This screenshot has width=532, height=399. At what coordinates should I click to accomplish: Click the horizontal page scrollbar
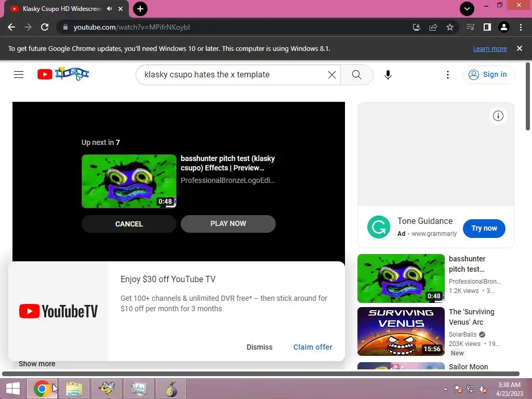261,374
